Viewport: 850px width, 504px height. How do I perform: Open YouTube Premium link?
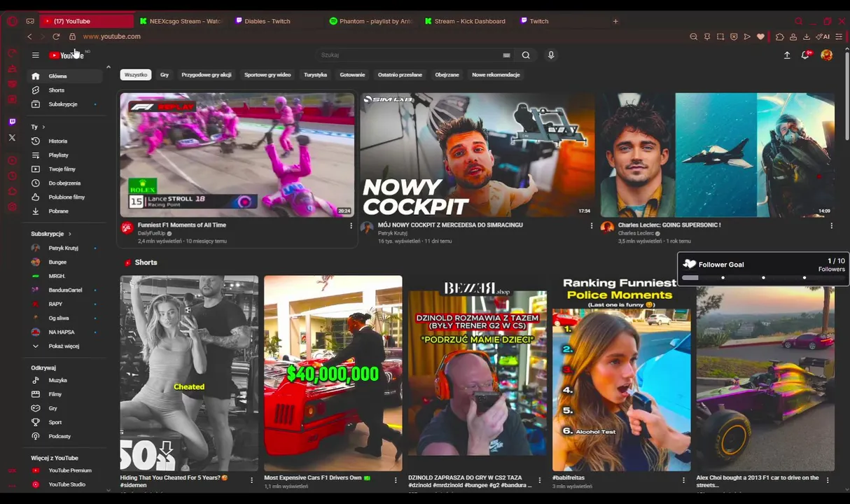click(x=63, y=470)
